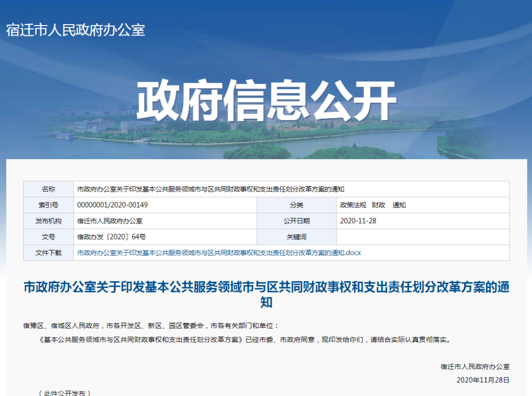Click the 公开日期 label cell
The height and width of the screenshot is (396, 532).
pyautogui.click(x=297, y=221)
